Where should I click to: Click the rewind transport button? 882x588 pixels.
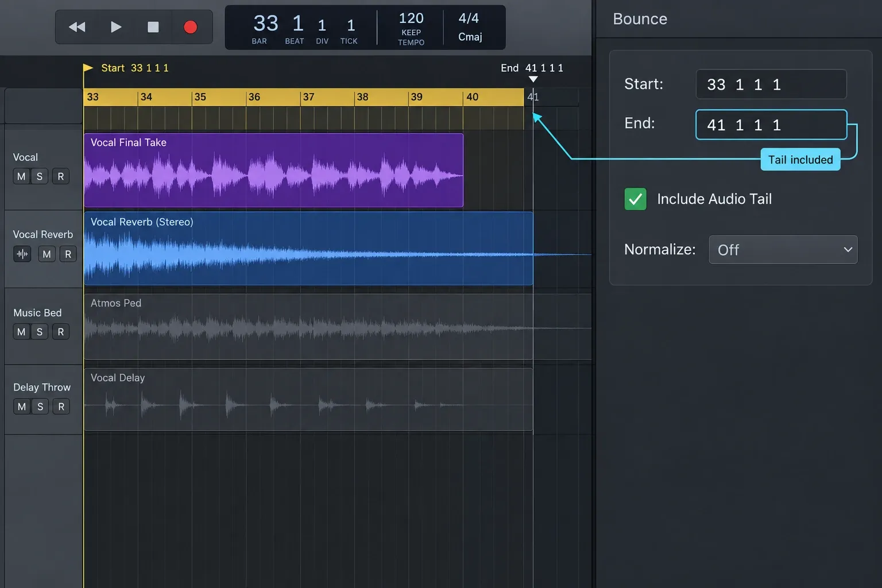(x=77, y=27)
